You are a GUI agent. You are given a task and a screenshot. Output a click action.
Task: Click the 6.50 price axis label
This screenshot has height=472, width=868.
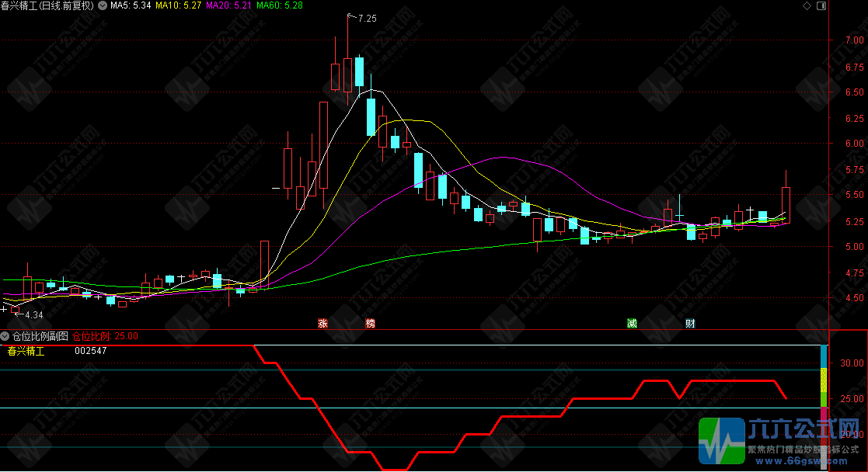point(855,92)
